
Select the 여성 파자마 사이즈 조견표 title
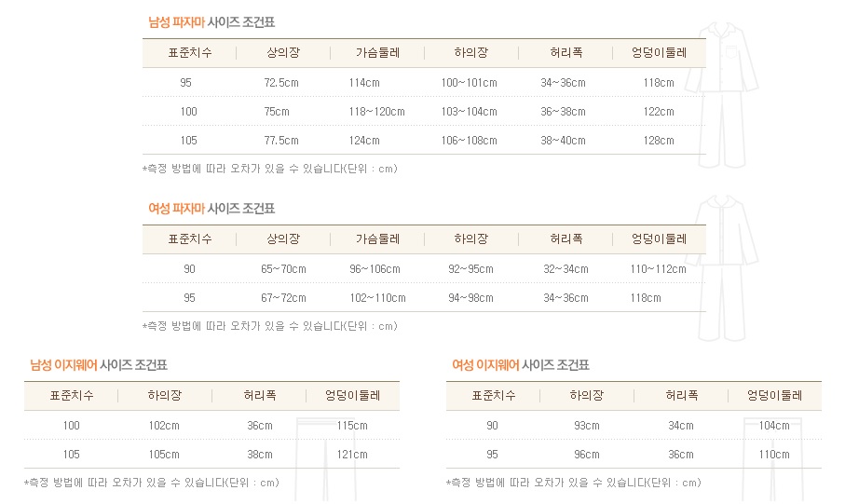pyautogui.click(x=212, y=209)
